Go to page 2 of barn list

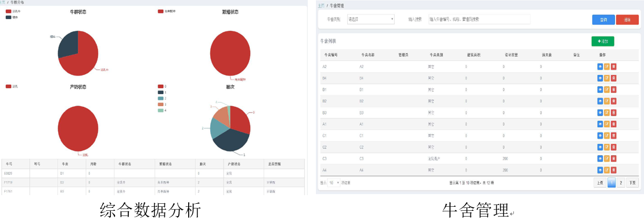(621, 183)
